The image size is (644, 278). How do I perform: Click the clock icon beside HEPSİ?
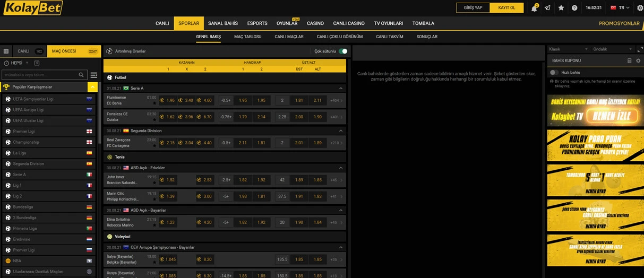[x=6, y=63]
